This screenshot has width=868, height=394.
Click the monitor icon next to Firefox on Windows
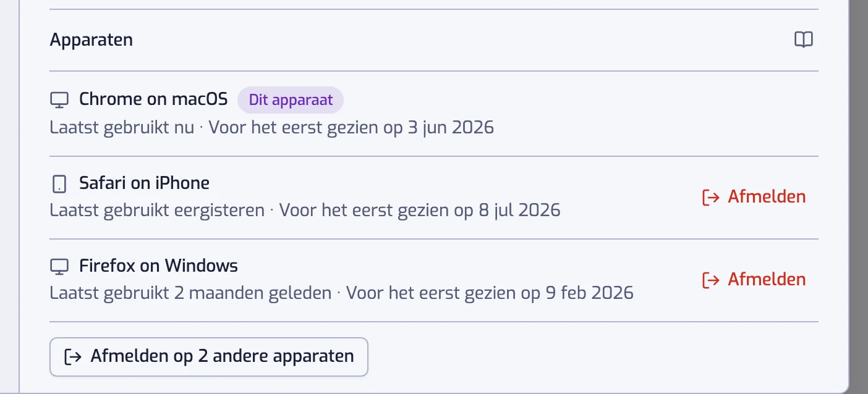point(59,266)
